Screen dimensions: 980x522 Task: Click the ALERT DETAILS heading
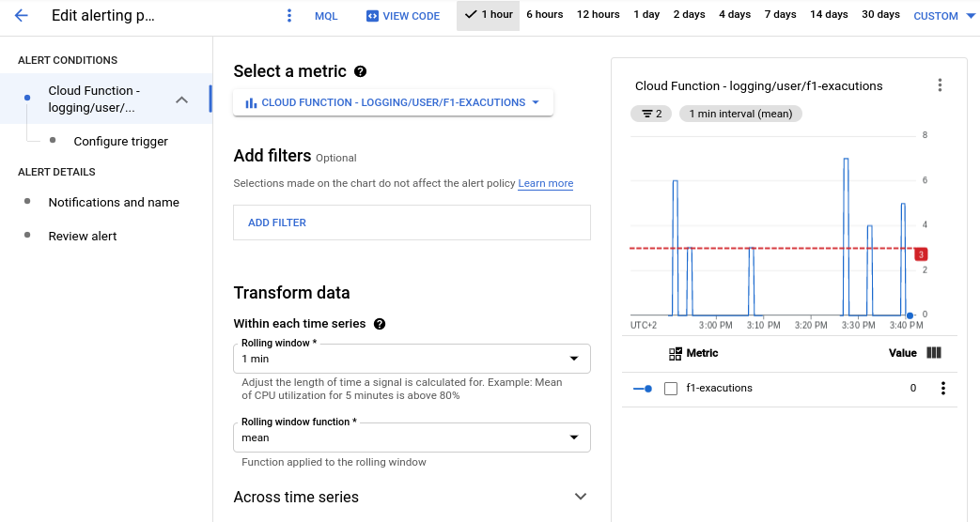click(x=56, y=172)
